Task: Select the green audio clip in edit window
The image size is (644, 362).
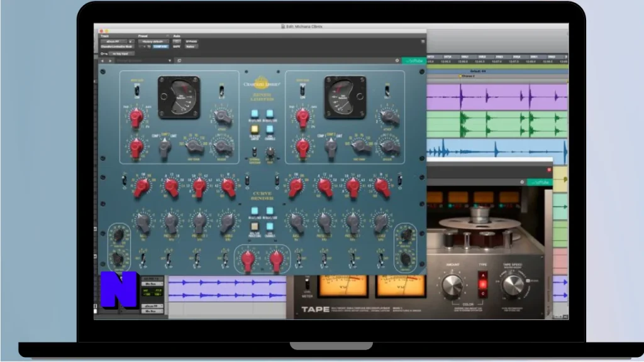Action: click(x=497, y=124)
